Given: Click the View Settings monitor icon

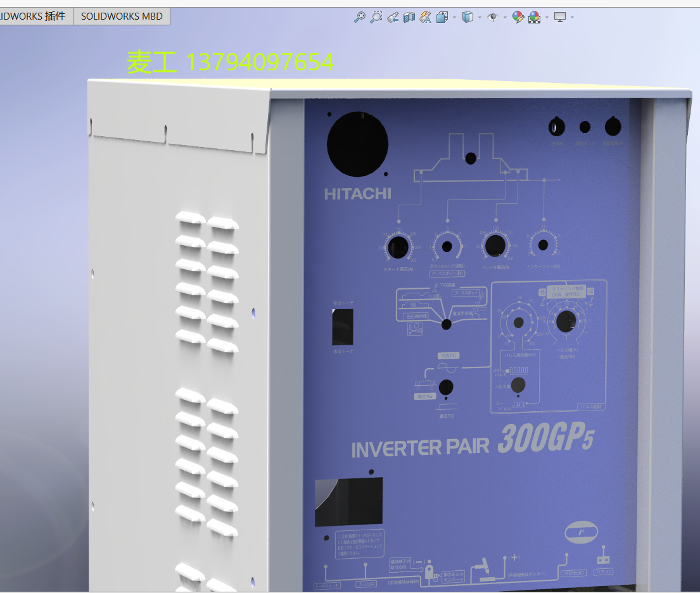Looking at the screenshot, I should coord(560,17).
